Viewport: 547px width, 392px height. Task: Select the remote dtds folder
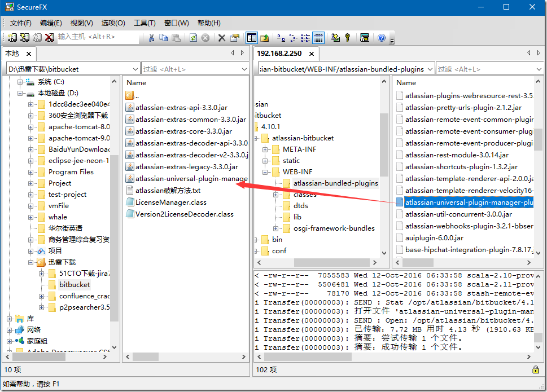301,205
